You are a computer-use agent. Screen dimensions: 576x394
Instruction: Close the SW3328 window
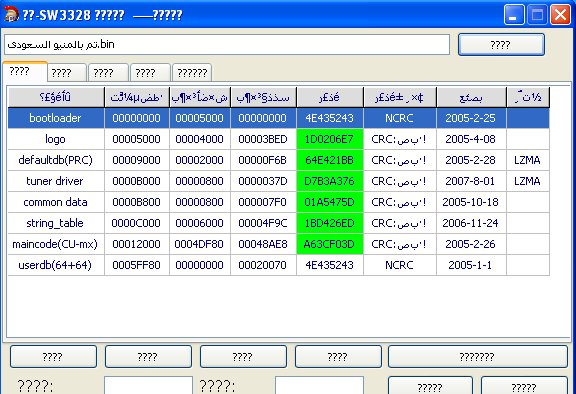pyautogui.click(x=560, y=15)
